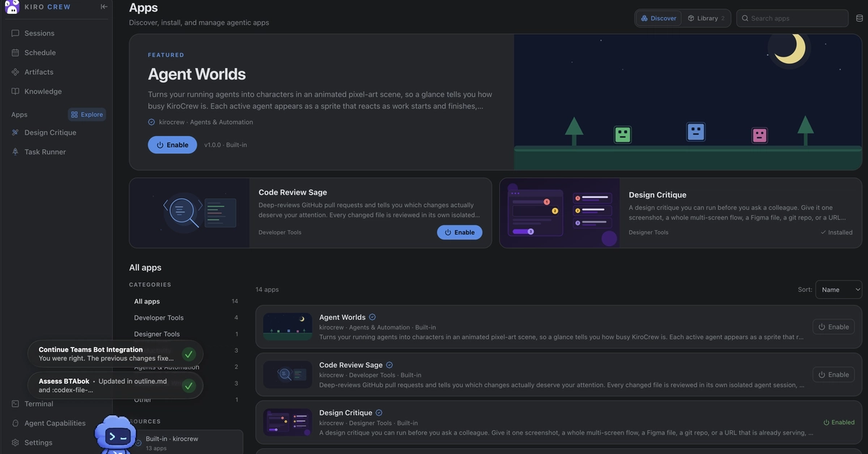Click the Schedule calendar icon
868x454 pixels.
pyautogui.click(x=16, y=53)
